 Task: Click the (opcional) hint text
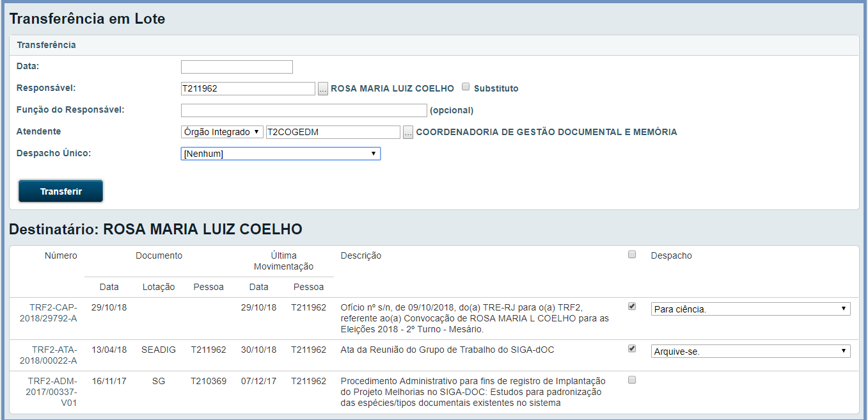tap(452, 110)
